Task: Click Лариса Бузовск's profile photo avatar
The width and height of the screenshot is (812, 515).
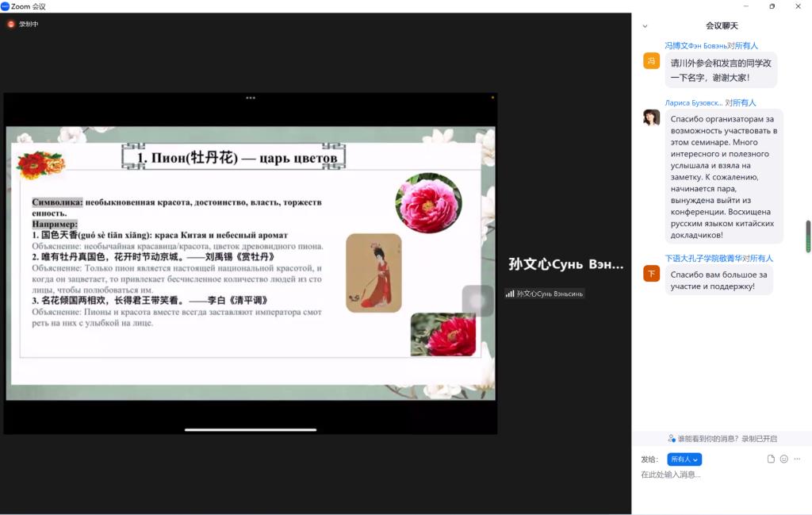Action: tap(651, 117)
